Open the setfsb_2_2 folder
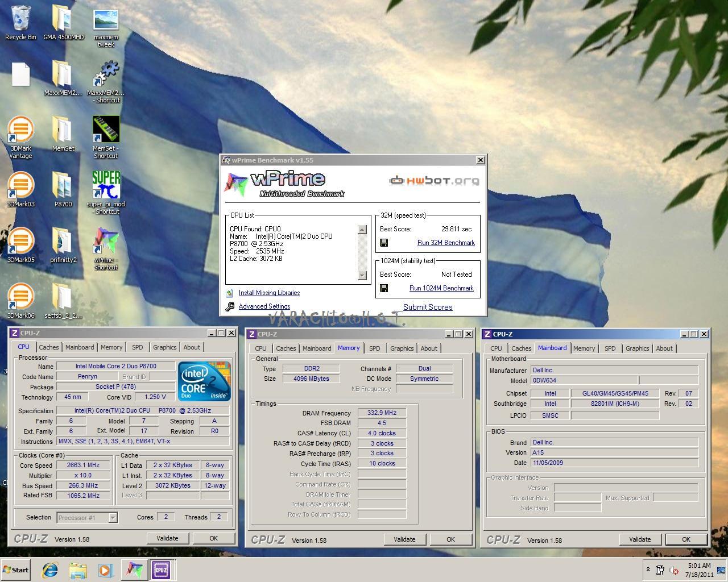Screen dimensions: 728x582 [63, 301]
